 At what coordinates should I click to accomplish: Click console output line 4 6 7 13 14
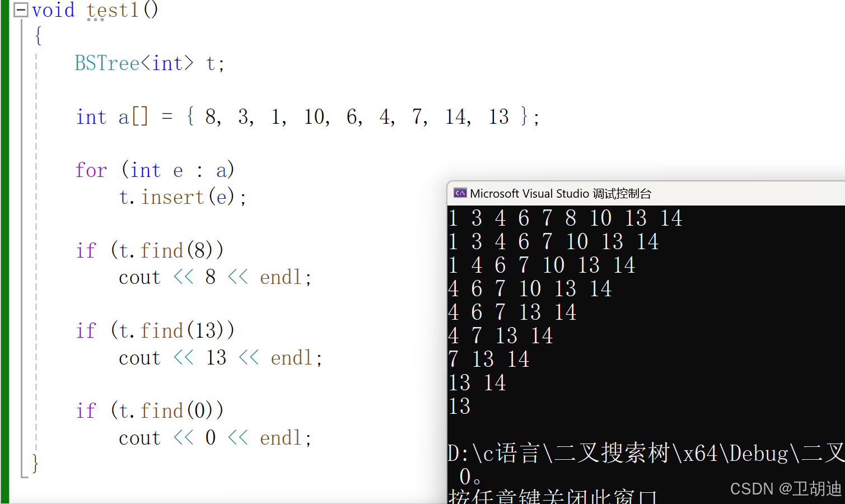click(512, 312)
